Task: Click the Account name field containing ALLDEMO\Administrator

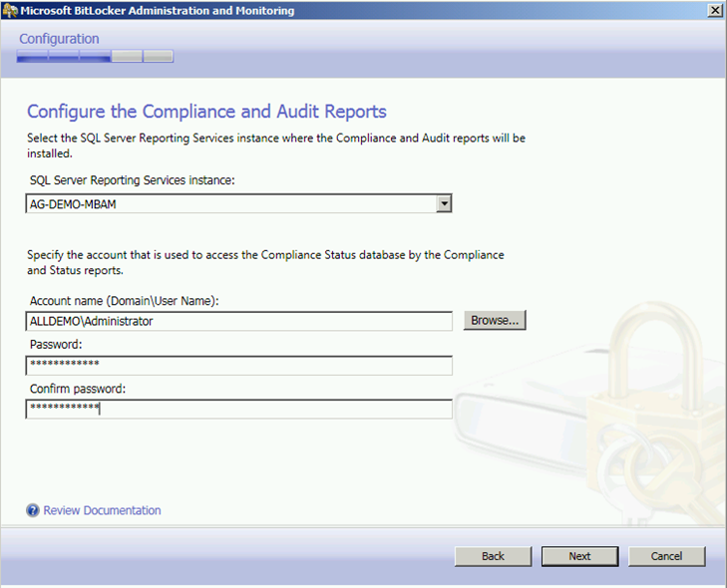Action: coord(238,321)
